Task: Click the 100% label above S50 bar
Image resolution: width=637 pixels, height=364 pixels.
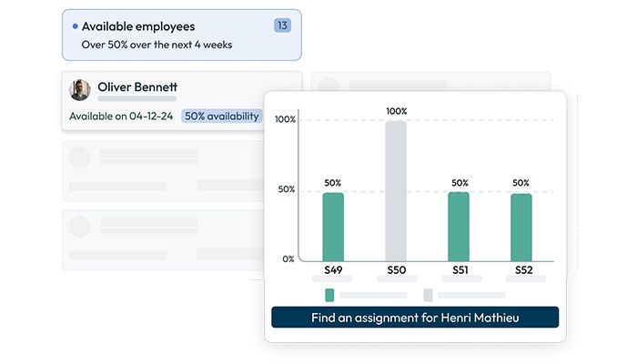Action: (x=397, y=111)
